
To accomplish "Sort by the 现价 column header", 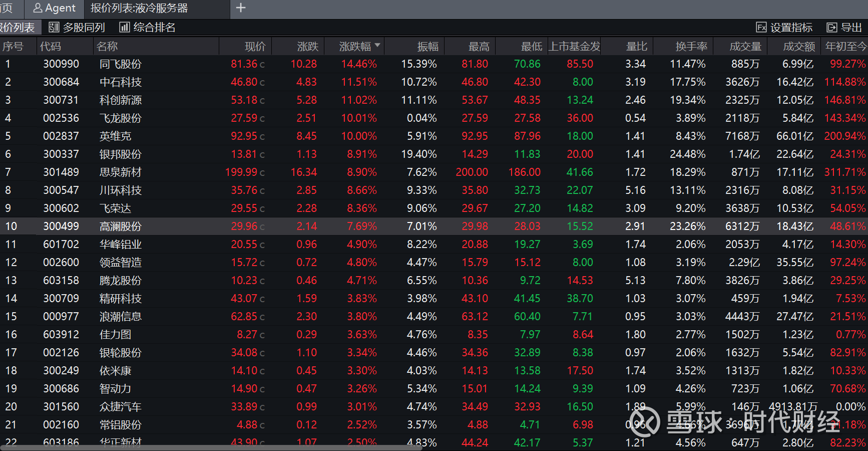I will (255, 47).
